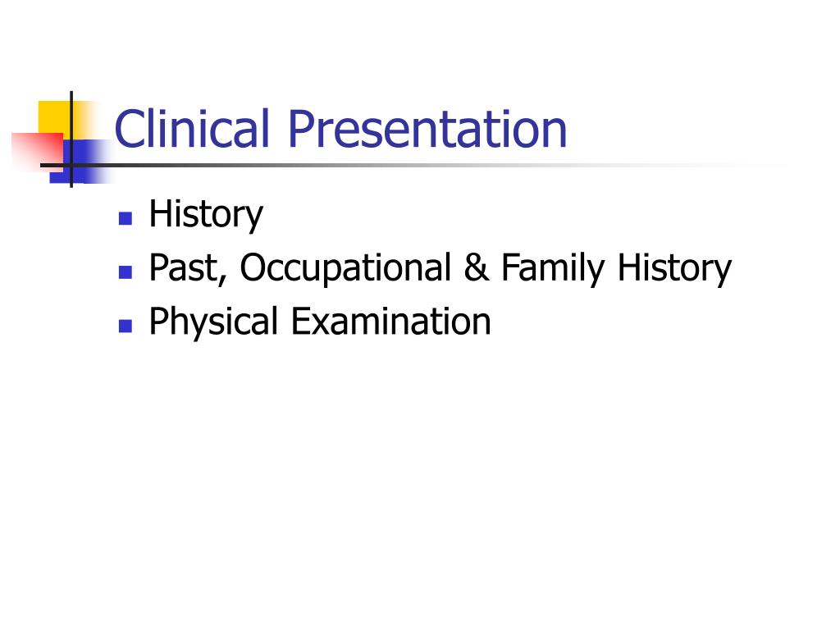Click the word Occupational
Image resolution: width=840 pixels, height=630 pixels.
coord(345,268)
